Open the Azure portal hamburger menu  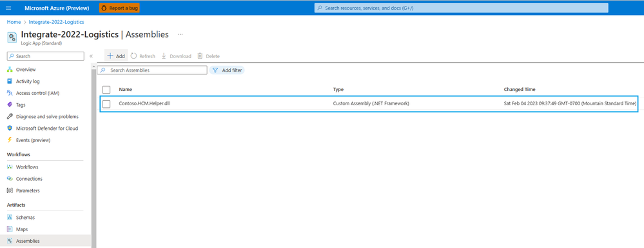8,8
